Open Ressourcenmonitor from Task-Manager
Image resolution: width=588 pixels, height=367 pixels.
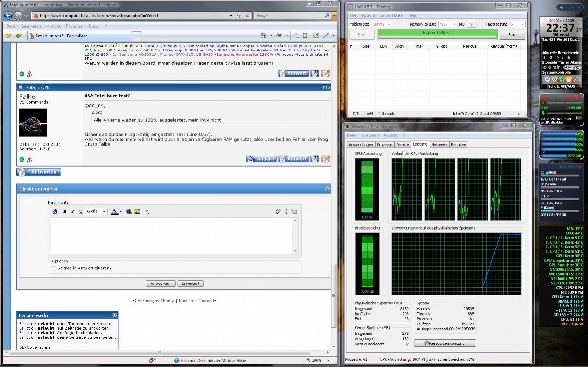click(x=445, y=343)
